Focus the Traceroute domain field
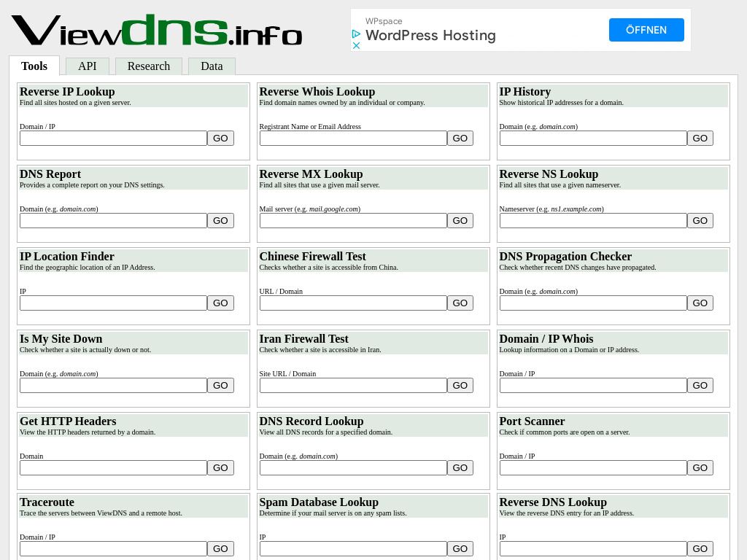Viewport: 747px width, 560px height. click(x=113, y=548)
